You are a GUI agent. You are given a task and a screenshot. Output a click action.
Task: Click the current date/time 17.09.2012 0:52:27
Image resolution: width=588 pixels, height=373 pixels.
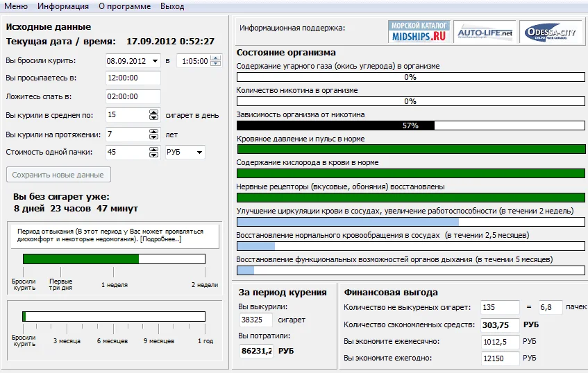[x=170, y=41]
